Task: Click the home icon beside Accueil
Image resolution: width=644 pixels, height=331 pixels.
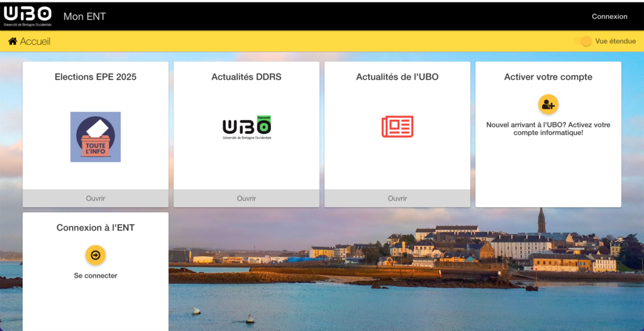Action: tap(13, 41)
